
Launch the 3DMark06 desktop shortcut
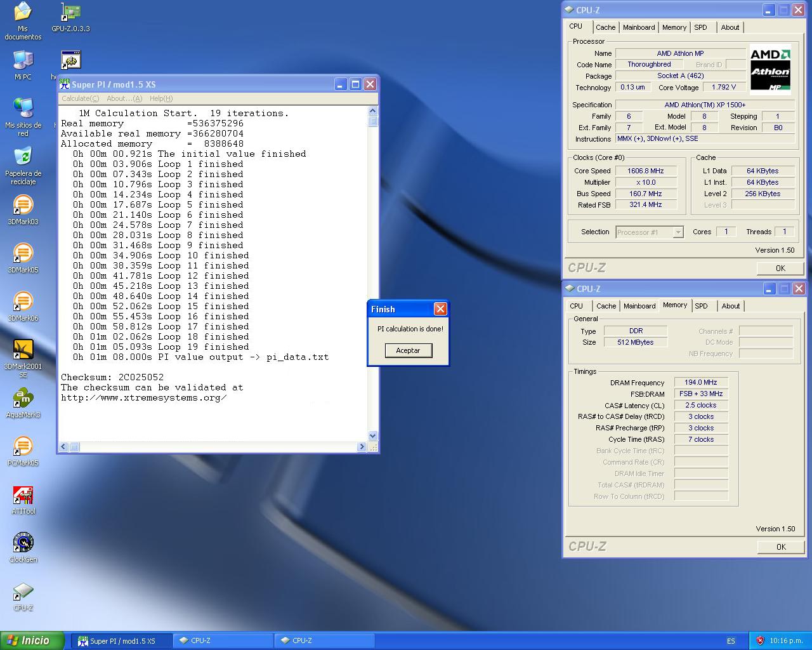[x=23, y=307]
